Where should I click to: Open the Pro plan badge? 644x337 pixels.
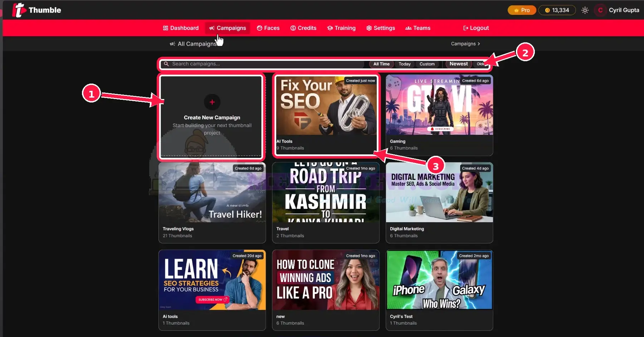tap(522, 10)
